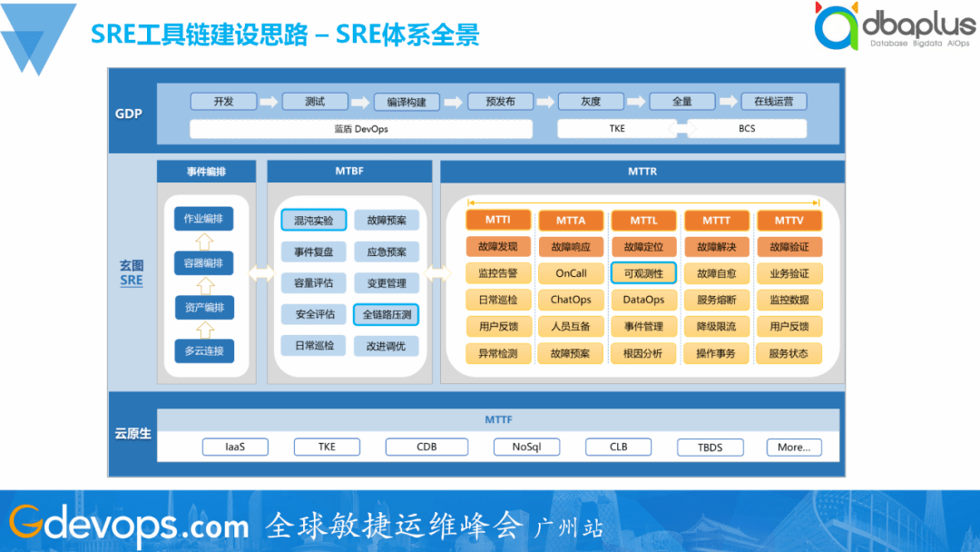This screenshot has width=980, height=552.
Task: Click the highlighted 可观测性 box
Action: 643,273
